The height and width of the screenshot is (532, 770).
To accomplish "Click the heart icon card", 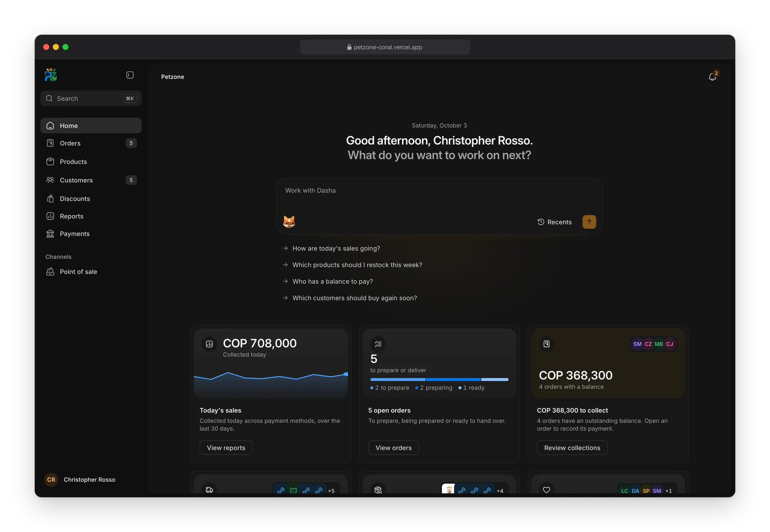I will (x=547, y=490).
